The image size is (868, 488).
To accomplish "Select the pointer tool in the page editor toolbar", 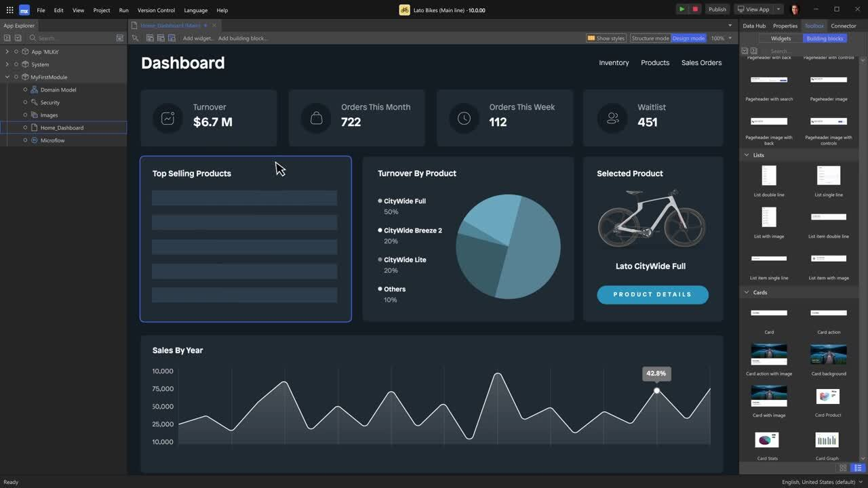I will [x=135, y=38].
